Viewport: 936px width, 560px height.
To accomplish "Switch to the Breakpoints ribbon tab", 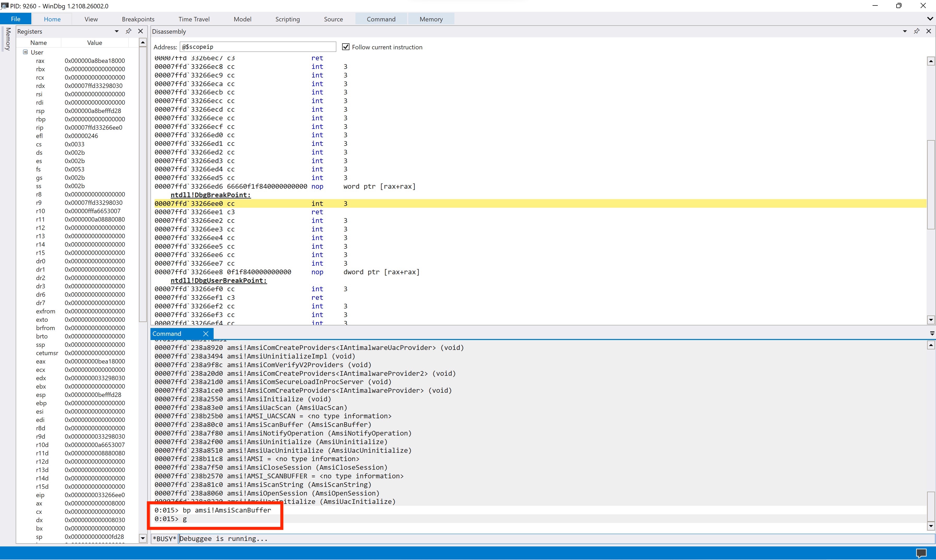I will pyautogui.click(x=138, y=19).
